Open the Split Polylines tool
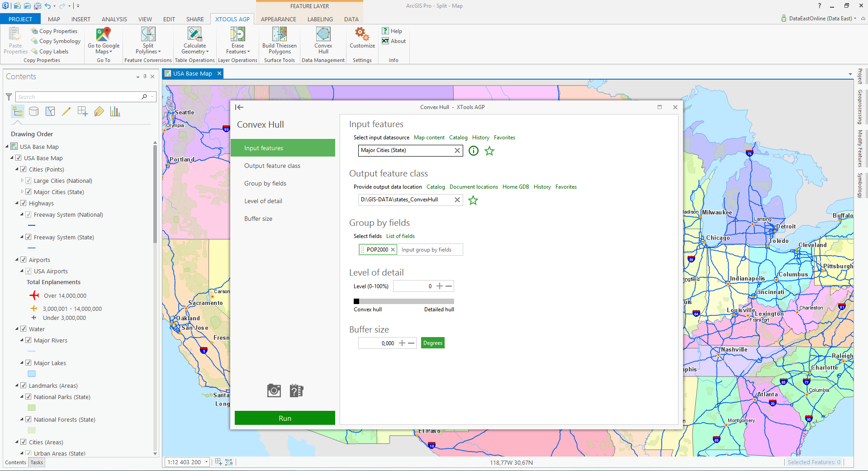Image resolution: width=868 pixels, height=471 pixels. [148, 41]
